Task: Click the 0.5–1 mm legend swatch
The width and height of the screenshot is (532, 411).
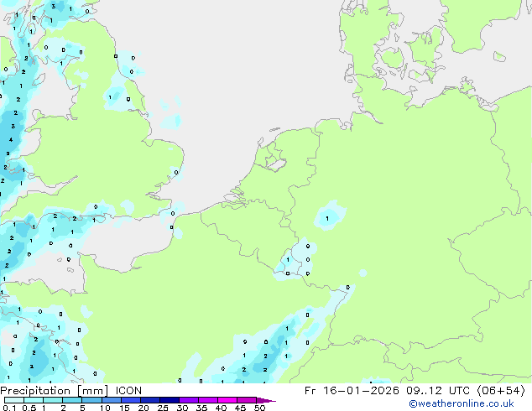Action: [34, 400]
